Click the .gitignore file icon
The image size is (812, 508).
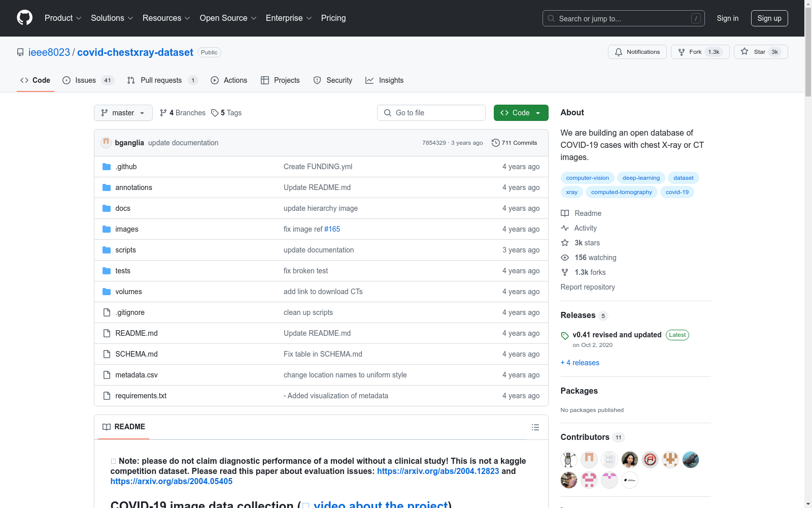coord(107,312)
